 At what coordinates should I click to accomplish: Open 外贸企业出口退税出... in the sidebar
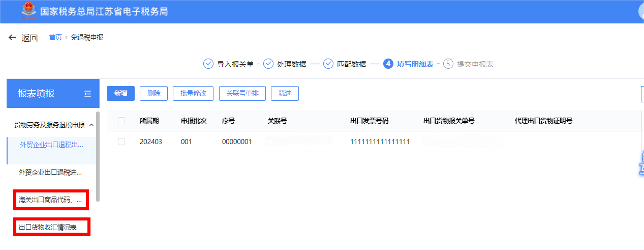coord(51,145)
